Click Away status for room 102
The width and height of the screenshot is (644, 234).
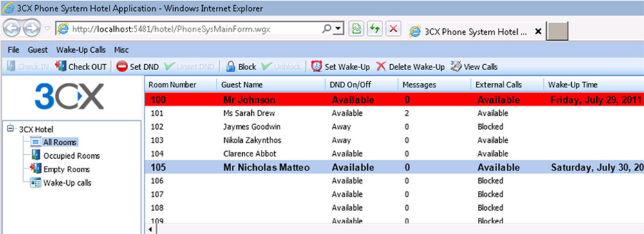(x=341, y=127)
